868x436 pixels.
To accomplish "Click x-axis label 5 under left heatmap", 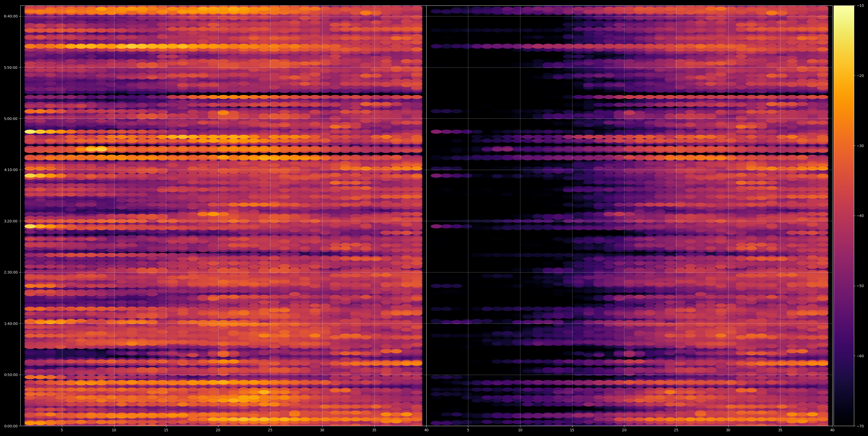I will tap(62, 431).
